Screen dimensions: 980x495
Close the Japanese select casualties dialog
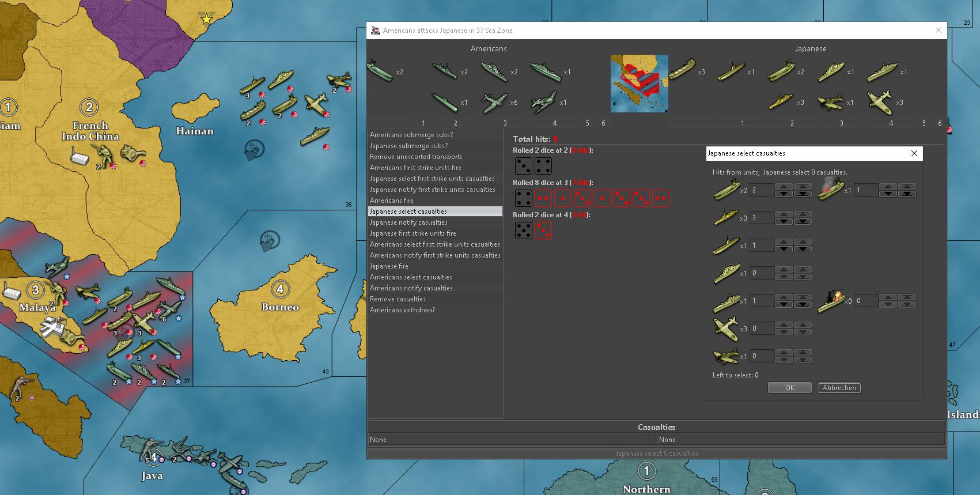coord(914,153)
